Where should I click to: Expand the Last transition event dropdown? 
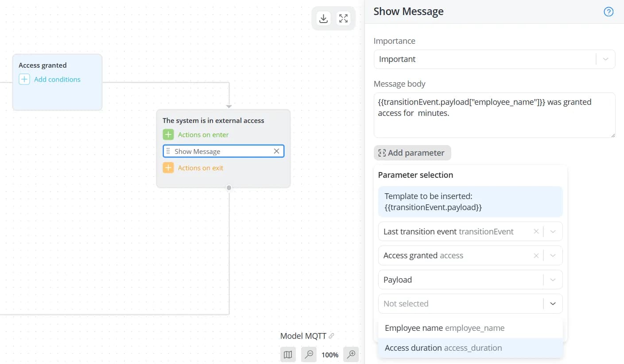point(553,231)
